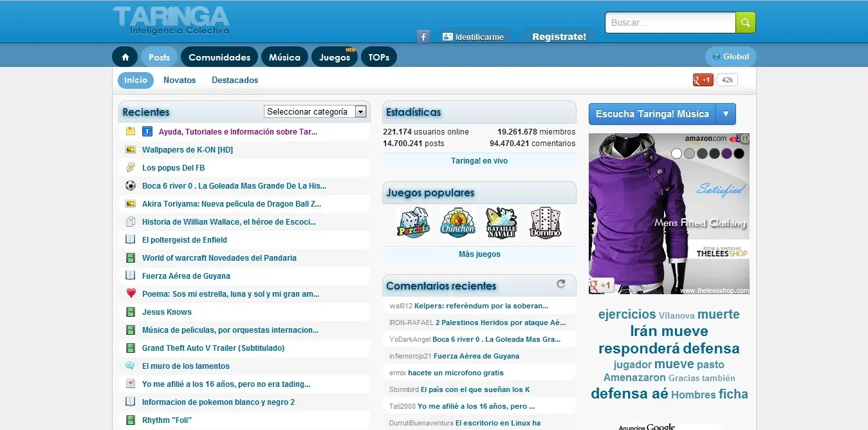Screen dimensions: 868x430
Task: Open the Bataille Navale game icon
Action: click(x=501, y=223)
